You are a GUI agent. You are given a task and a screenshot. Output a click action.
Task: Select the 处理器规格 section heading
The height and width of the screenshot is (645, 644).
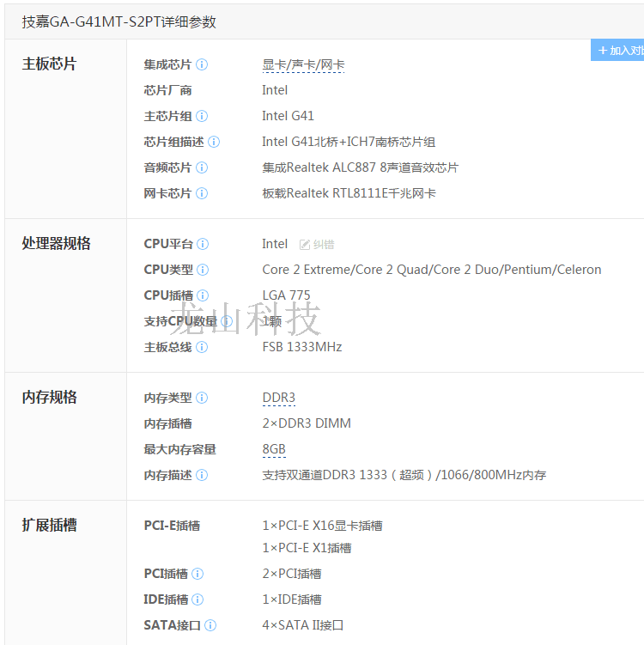(57, 243)
